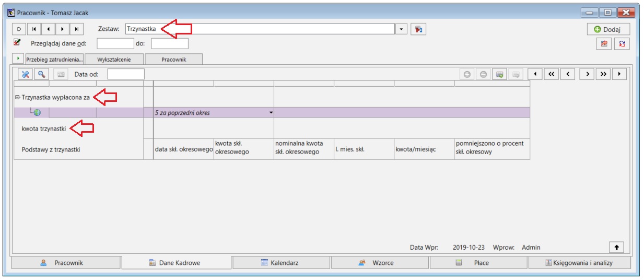Viewport: 644px width, 280px height.
Task: Maximize the Pracownik window
Action: pos(607,12)
